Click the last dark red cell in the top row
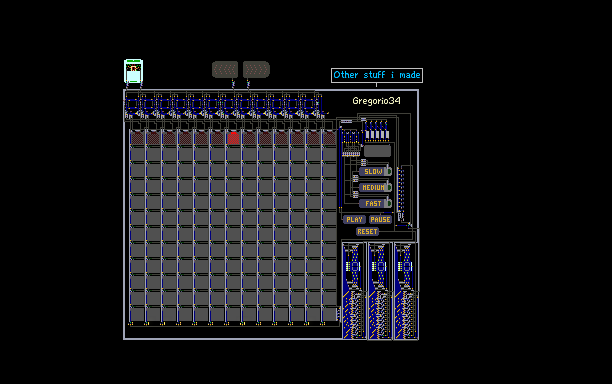The width and height of the screenshot is (612, 384). 329,138
